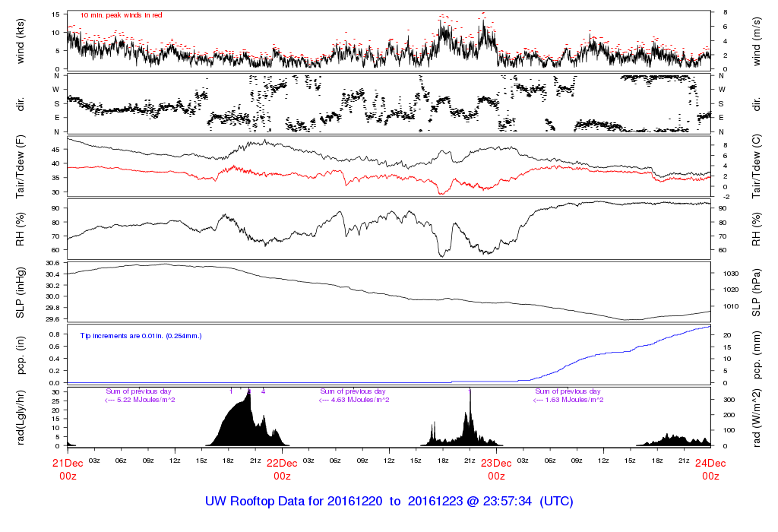
Task: Click the '24Dec' date label on the time axis
Action: click(x=710, y=464)
